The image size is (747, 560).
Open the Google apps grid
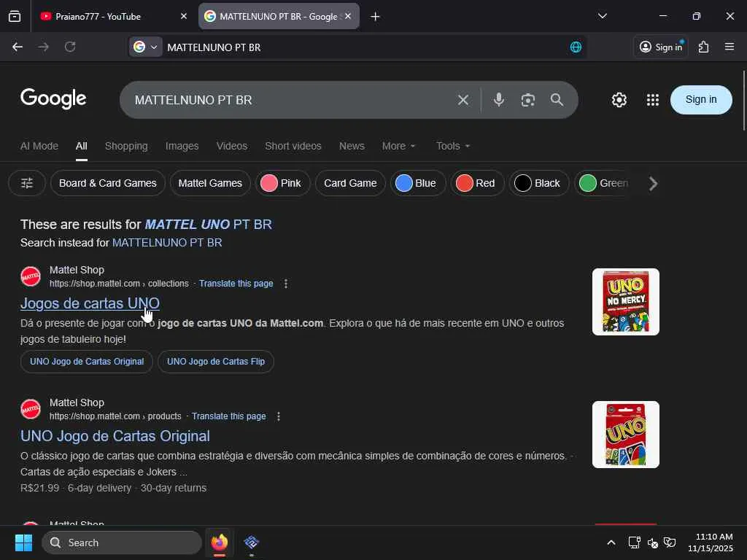click(653, 100)
